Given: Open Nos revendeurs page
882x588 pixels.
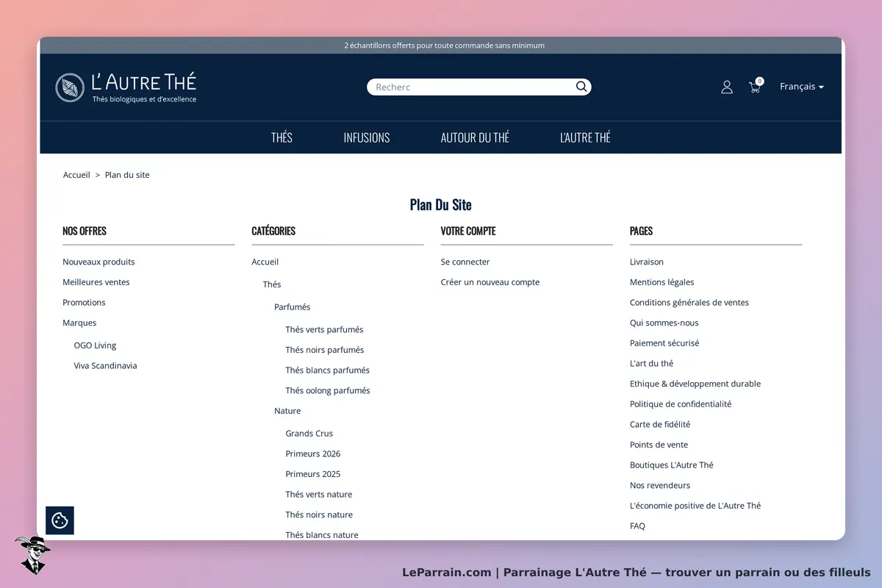Looking at the screenshot, I should point(660,486).
